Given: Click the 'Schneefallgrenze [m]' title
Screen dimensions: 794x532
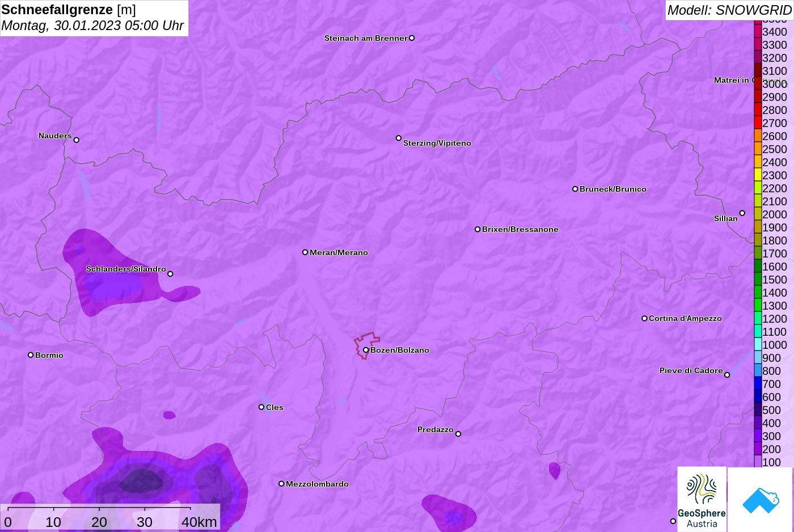Looking at the screenshot, I should click(69, 10).
